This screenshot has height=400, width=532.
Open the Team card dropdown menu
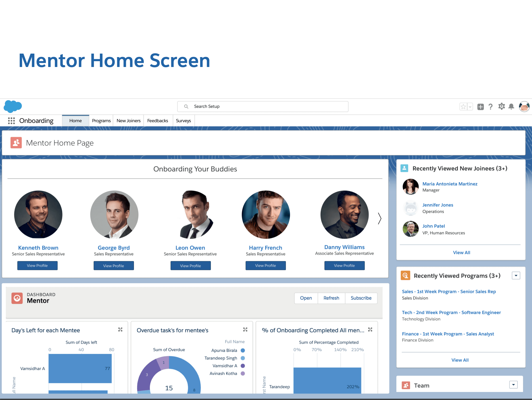point(513,385)
